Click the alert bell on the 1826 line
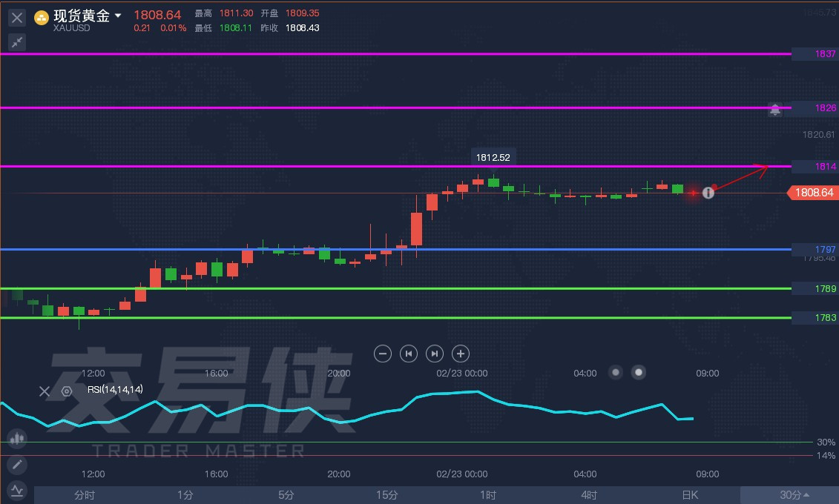The width and height of the screenshot is (839, 504). pos(774,110)
